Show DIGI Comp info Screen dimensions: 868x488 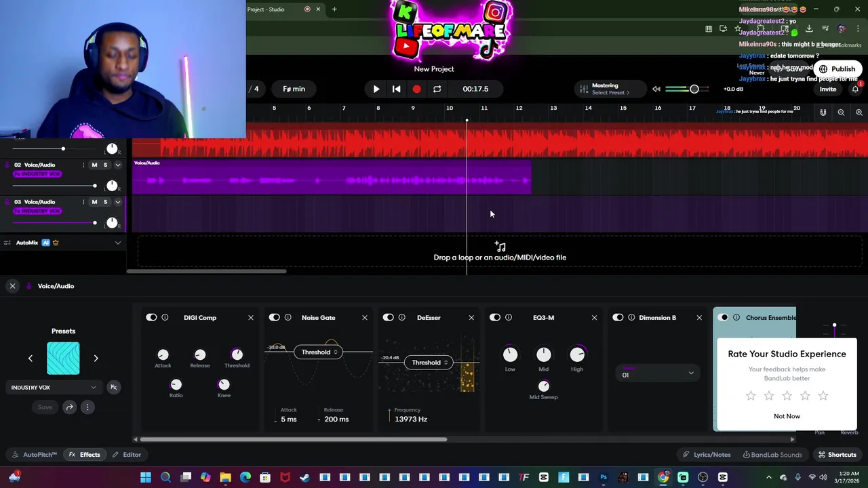165,317
